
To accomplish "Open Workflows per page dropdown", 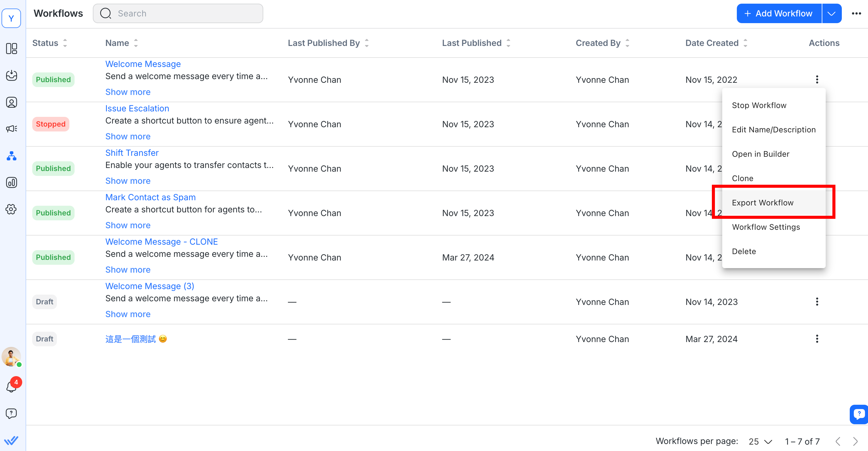I will [760, 441].
